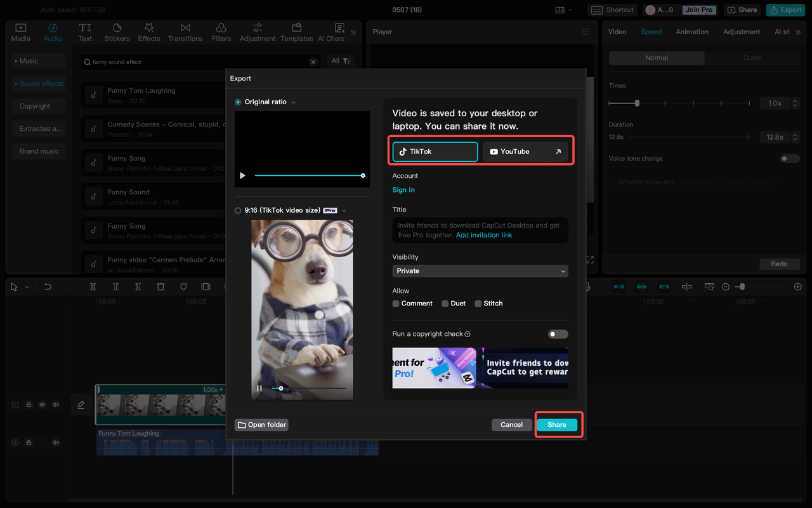Add a marker using the shield icon

183,287
